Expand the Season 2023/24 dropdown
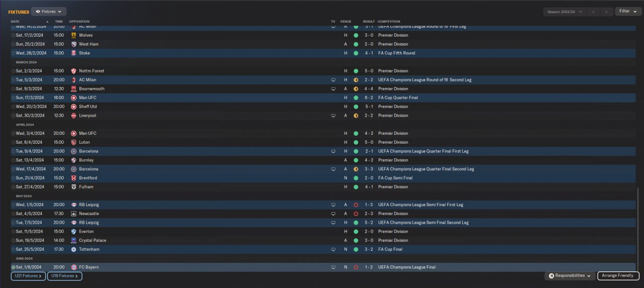This screenshot has height=288, width=644. pos(565,11)
